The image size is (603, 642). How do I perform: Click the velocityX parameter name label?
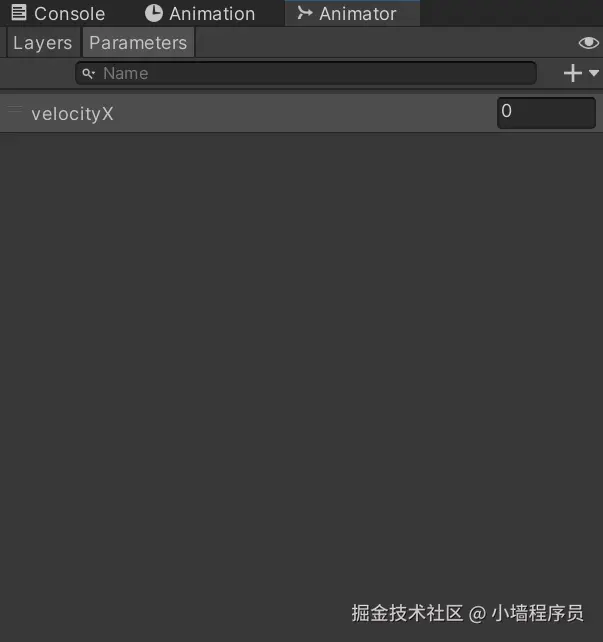pyautogui.click(x=72, y=114)
